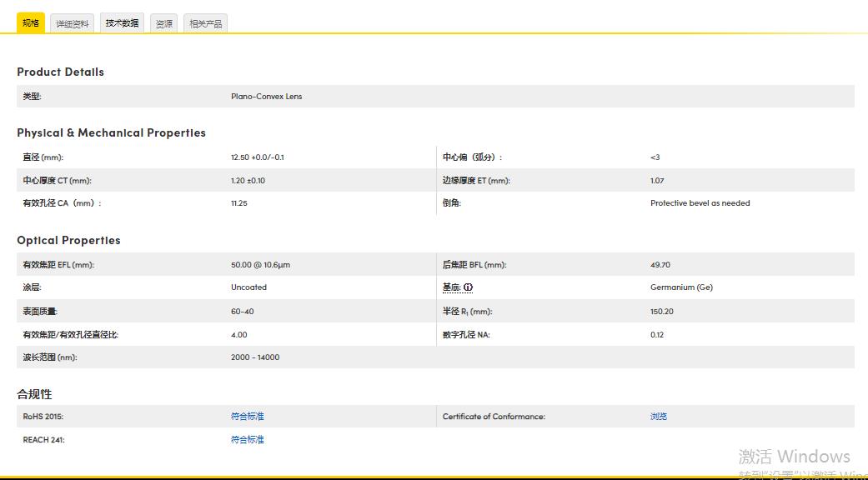Viewport: 868px width, 480px height.
Task: Click the 合规性 section heading
Action: coord(34,394)
